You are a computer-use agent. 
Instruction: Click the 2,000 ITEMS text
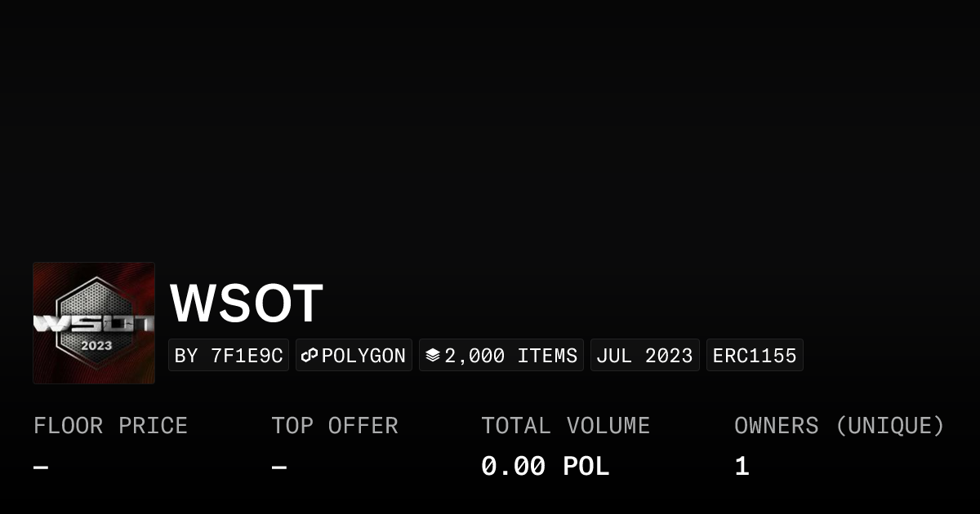tap(511, 356)
